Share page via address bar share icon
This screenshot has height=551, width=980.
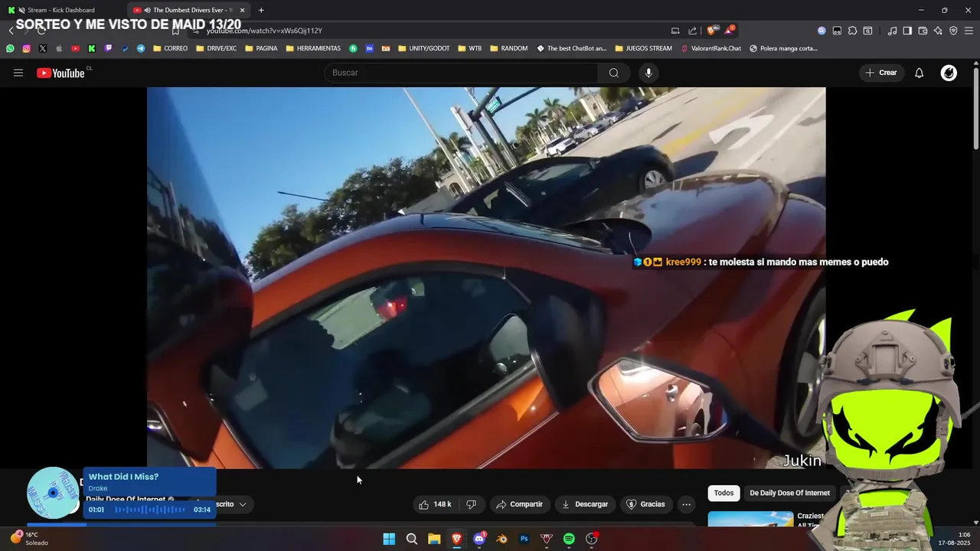coord(693,31)
